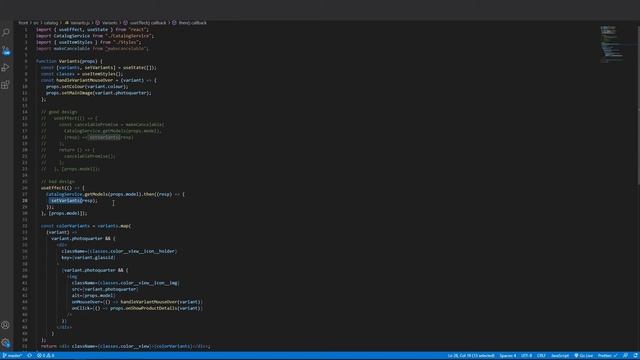640x360 pixels.
Task: Click 'props.setMainImage' on line 11
Action: pyautogui.click(x=69, y=93)
